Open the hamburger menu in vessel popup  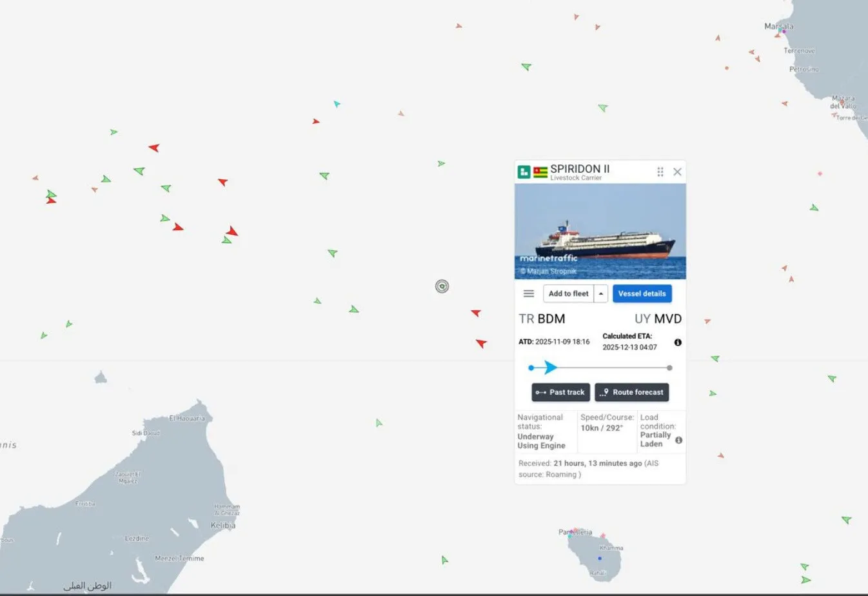click(529, 293)
